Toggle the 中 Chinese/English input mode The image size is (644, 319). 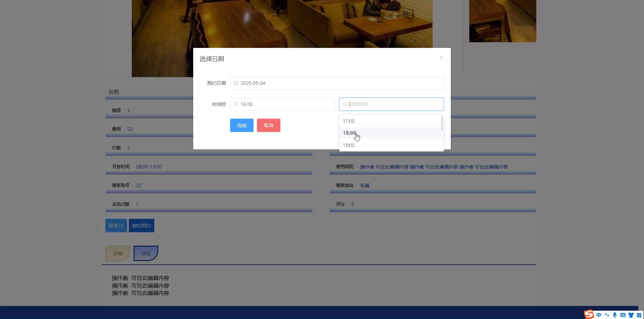tap(599, 315)
